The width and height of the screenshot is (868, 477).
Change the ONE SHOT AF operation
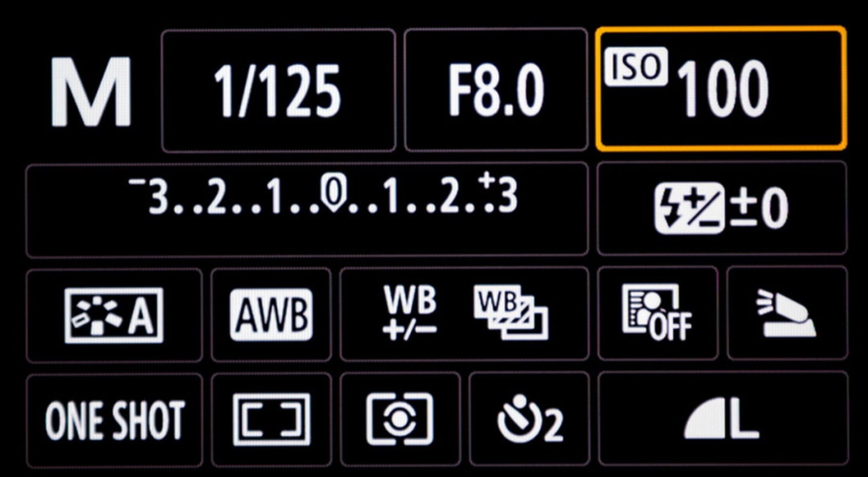[x=114, y=421]
